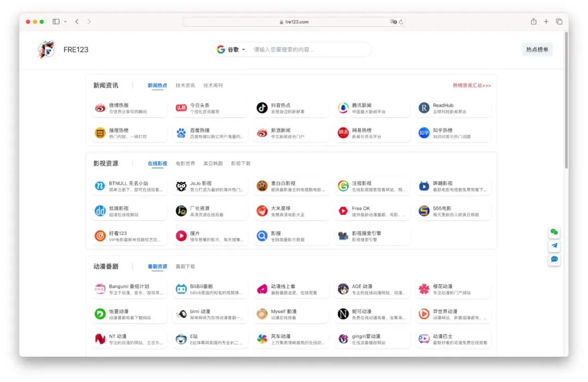Open the JoJo 影视 owl icon
Image resolution: width=588 pixels, height=382 pixels.
(x=181, y=186)
